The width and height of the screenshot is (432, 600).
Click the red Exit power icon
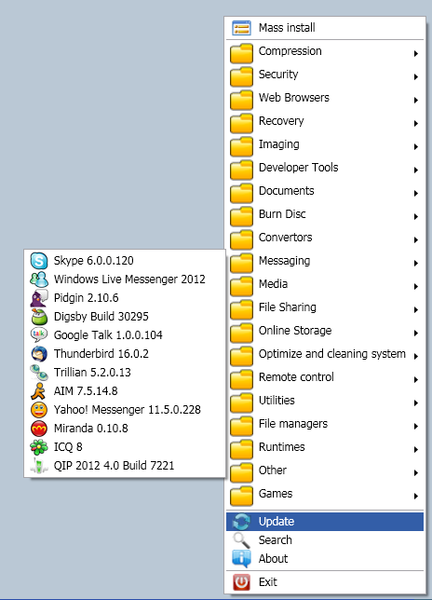tap(241, 582)
